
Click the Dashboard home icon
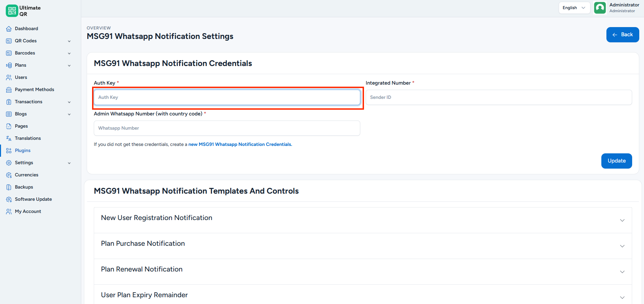coord(9,29)
